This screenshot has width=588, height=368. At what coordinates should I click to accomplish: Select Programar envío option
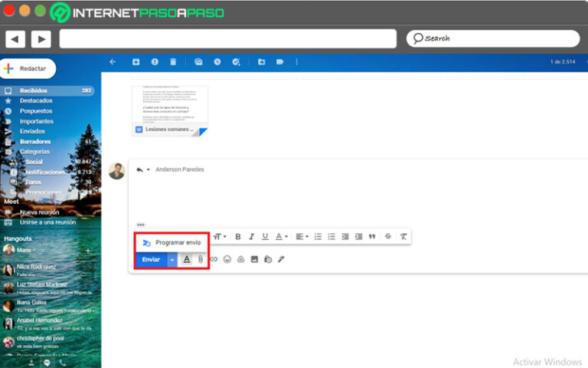pos(171,242)
